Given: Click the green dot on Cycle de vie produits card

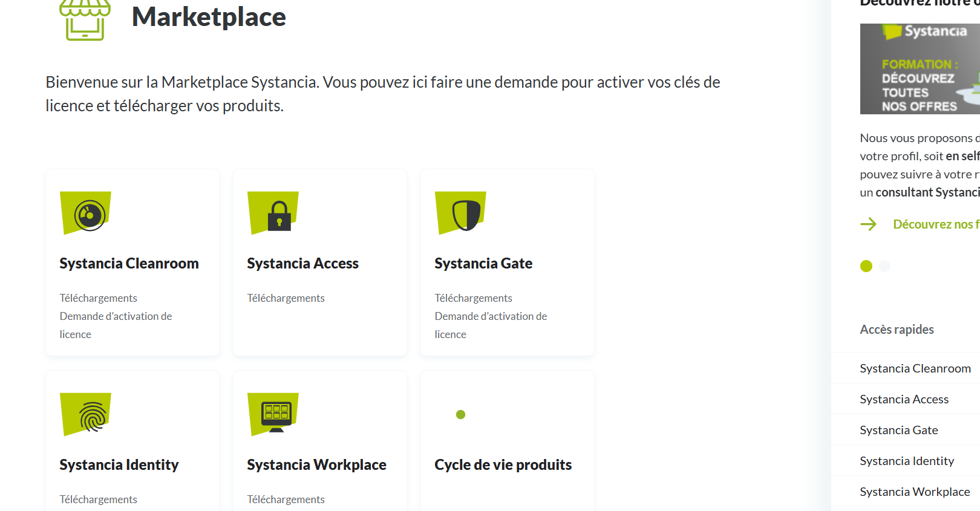Looking at the screenshot, I should click(x=460, y=414).
